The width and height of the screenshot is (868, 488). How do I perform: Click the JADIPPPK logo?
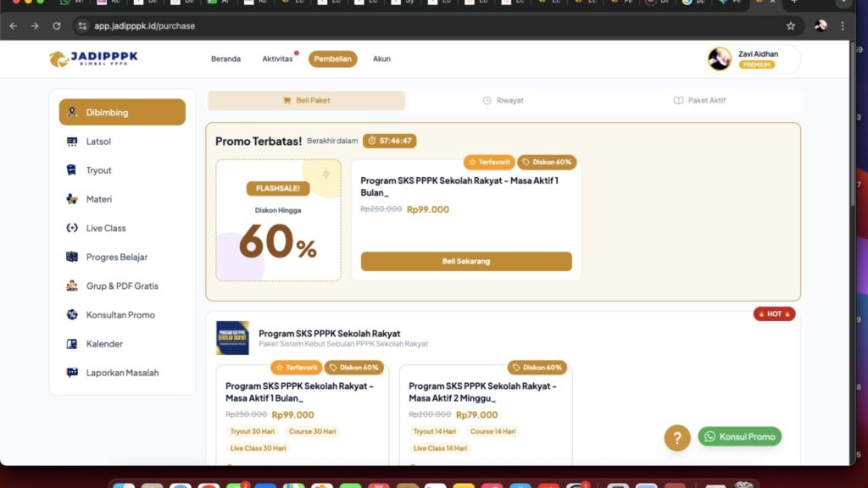point(93,58)
